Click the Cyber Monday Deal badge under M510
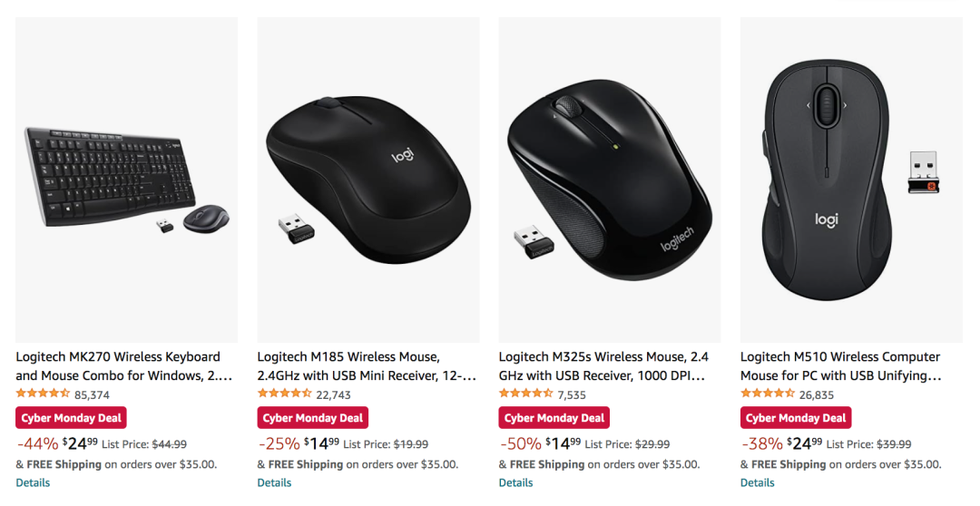This screenshot has height=506, width=980. pyautogui.click(x=796, y=418)
